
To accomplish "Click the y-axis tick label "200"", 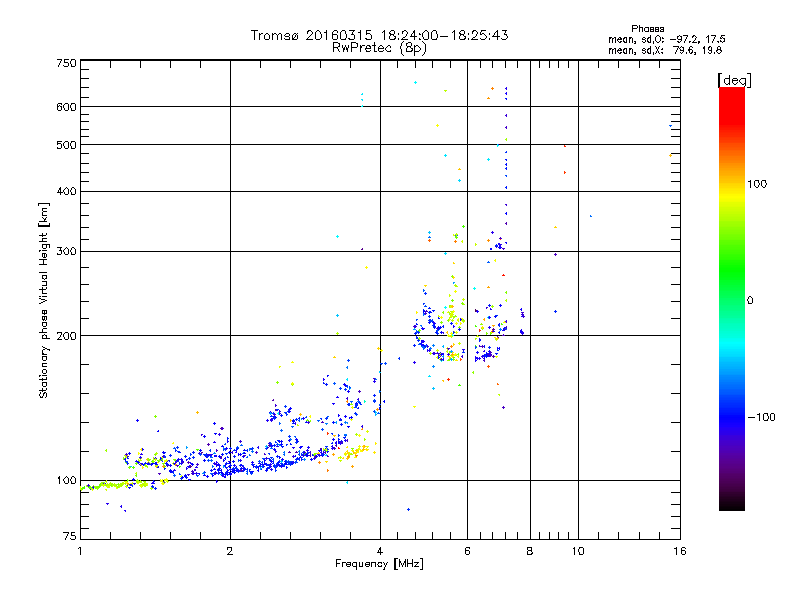I will (x=66, y=336).
